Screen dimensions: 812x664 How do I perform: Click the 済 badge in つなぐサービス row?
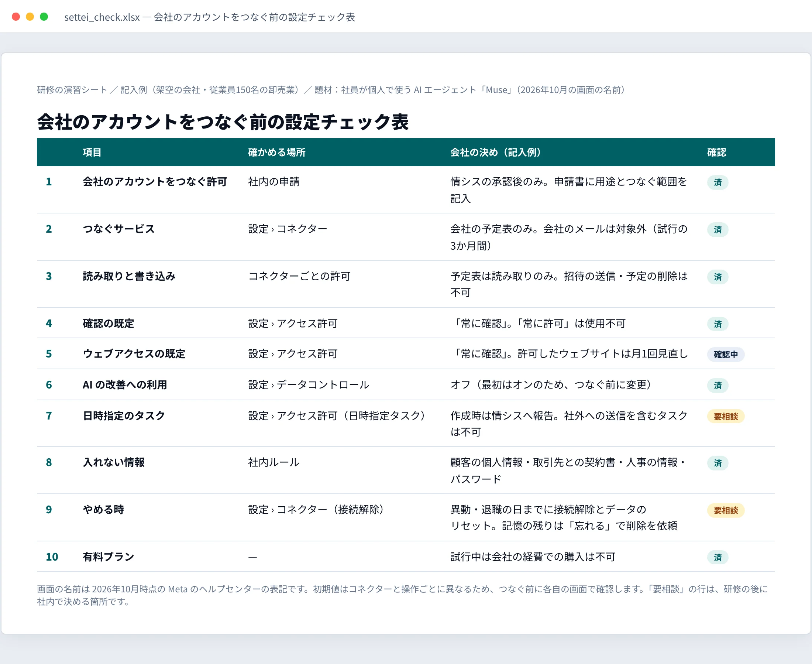coord(718,229)
